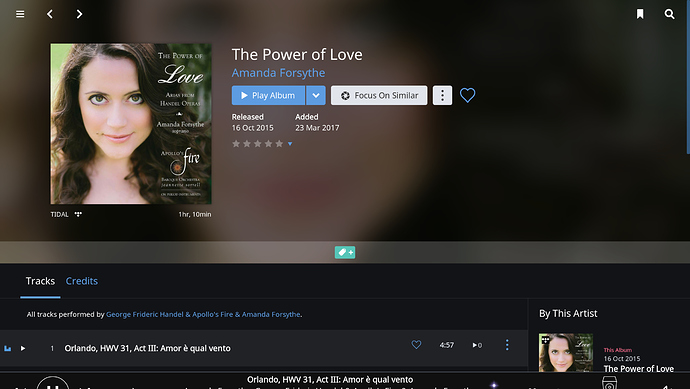Viewport: 690px width, 389px height.
Task: Open the Amanda Forsythe link in performers line
Action: pyautogui.click(x=271, y=315)
